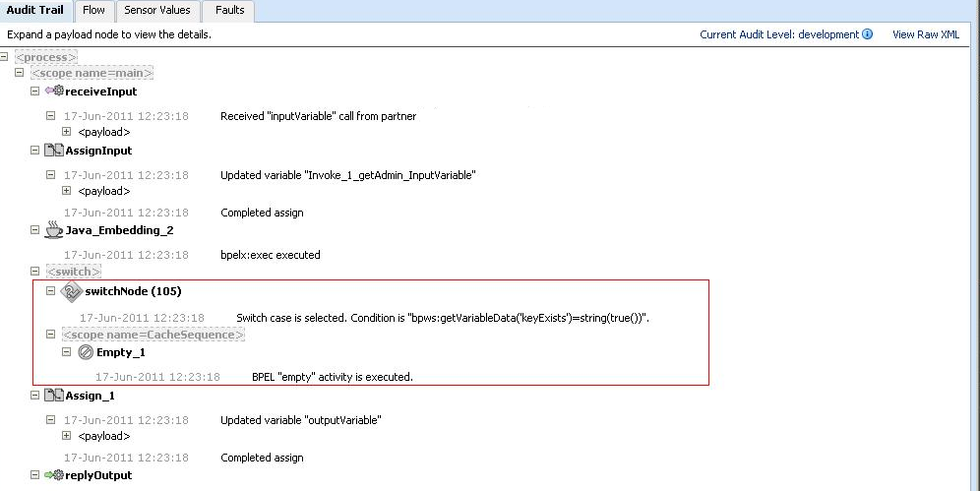This screenshot has height=491, width=980.
Task: Click the Assign_1 activity icon
Action: pyautogui.click(x=54, y=396)
